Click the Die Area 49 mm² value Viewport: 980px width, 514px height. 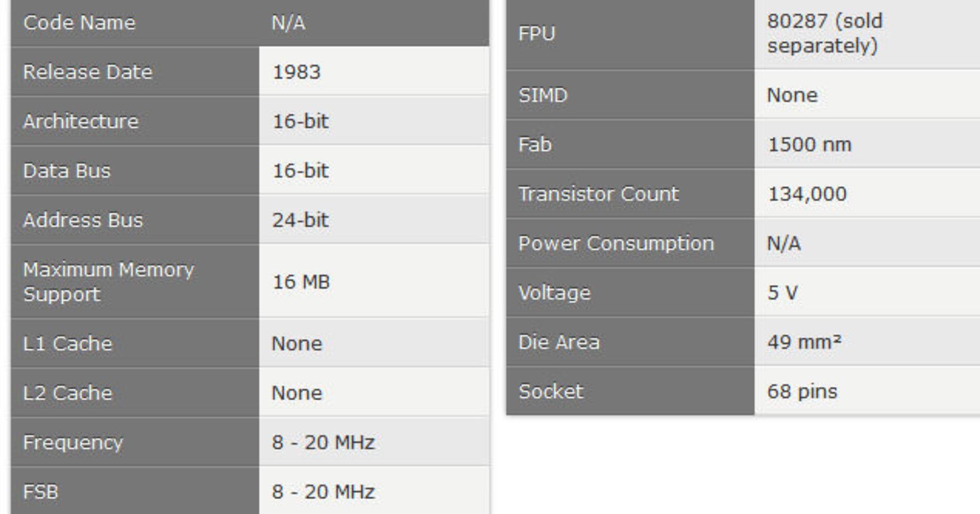804,342
